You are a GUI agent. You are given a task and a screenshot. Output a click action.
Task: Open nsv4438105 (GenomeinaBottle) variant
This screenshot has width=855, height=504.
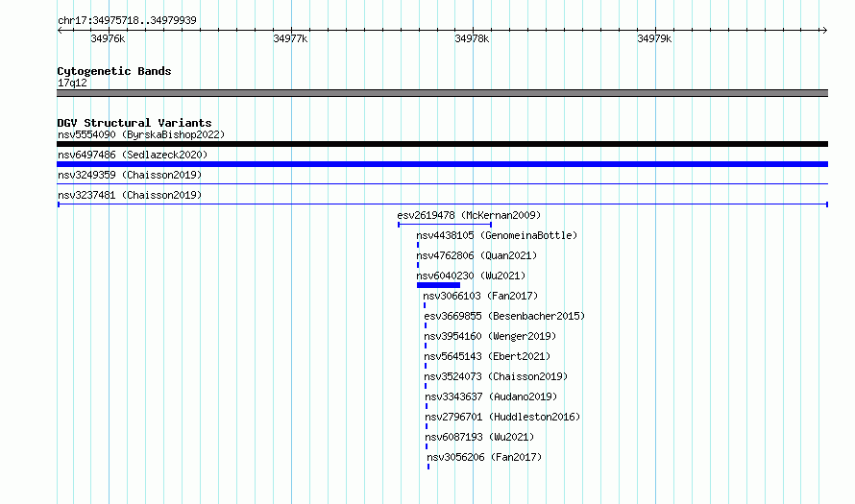[497, 235]
